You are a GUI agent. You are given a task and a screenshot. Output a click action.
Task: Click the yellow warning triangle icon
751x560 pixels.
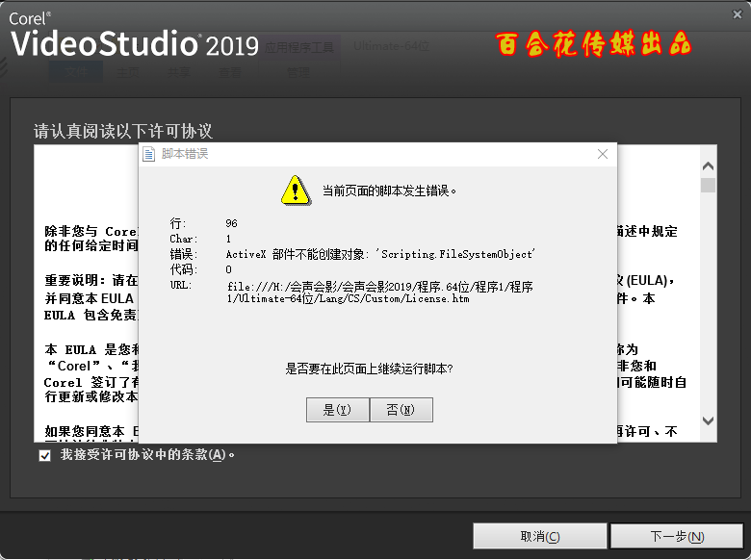pyautogui.click(x=296, y=191)
